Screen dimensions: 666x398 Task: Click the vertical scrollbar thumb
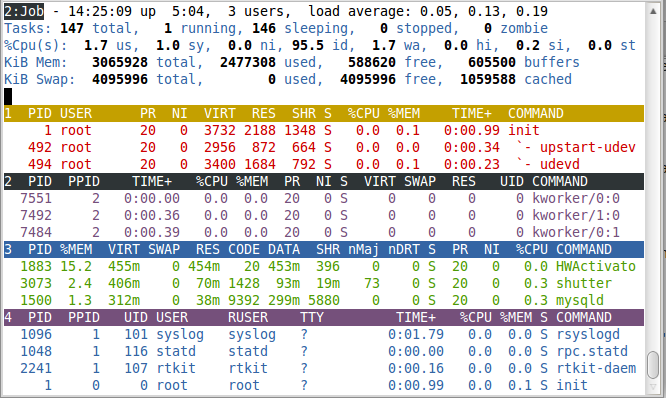click(653, 365)
